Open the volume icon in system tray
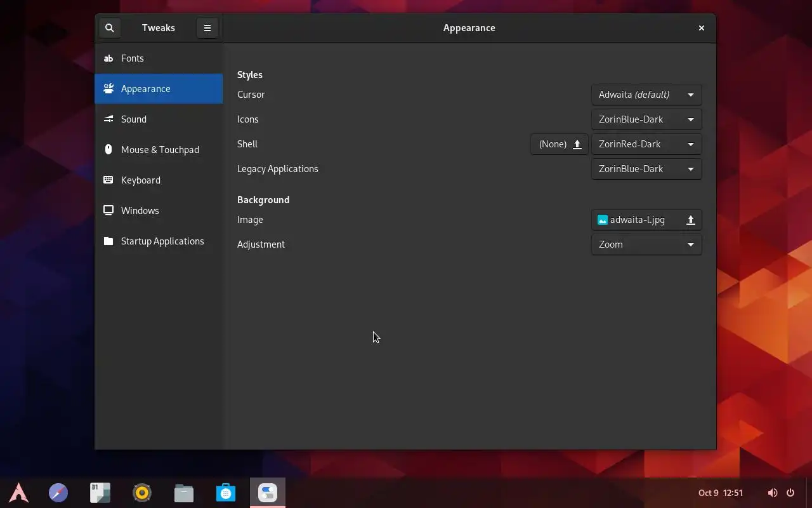 pyautogui.click(x=772, y=493)
